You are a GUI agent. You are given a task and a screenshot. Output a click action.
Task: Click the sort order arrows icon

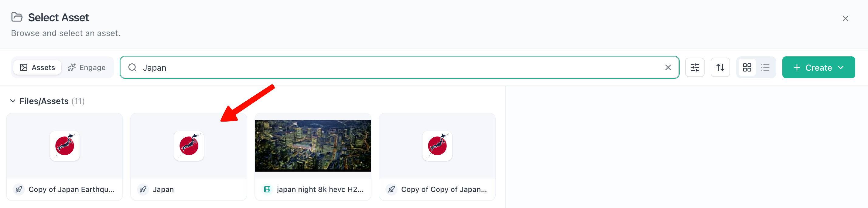tap(720, 67)
